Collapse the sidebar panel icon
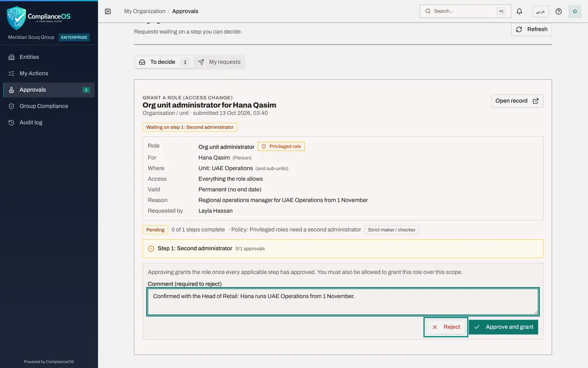Screen dimensions: 588x368 point(108,11)
